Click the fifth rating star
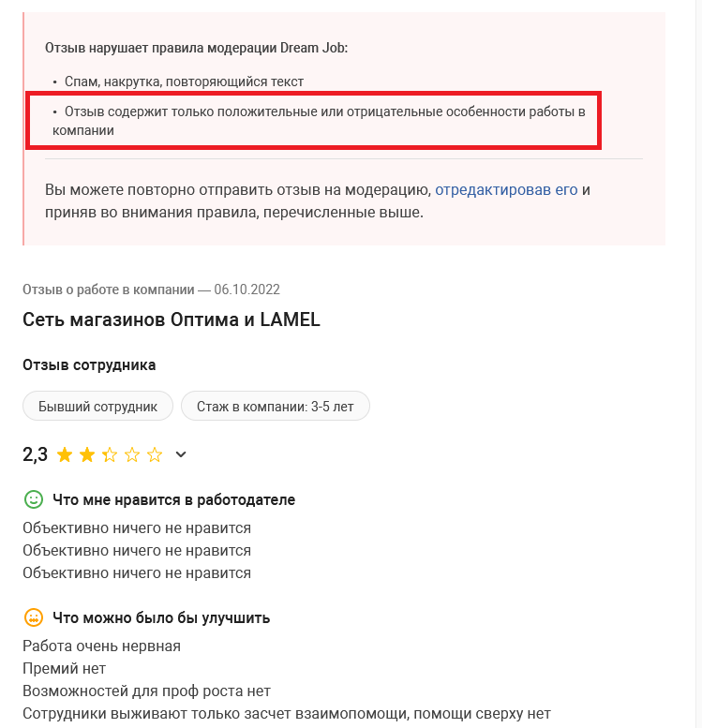This screenshot has height=728, width=702. pos(155,455)
